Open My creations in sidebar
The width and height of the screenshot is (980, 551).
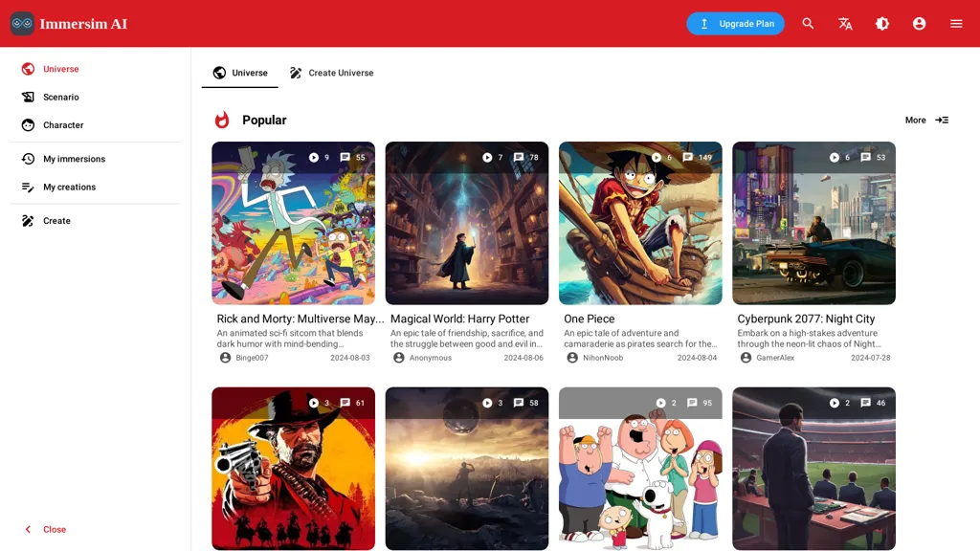click(95, 187)
